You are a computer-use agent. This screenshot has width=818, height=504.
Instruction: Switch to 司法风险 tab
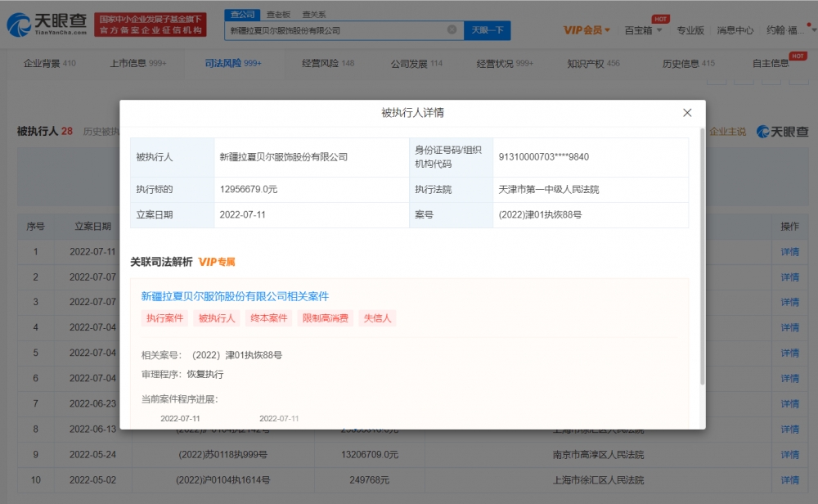click(x=232, y=63)
